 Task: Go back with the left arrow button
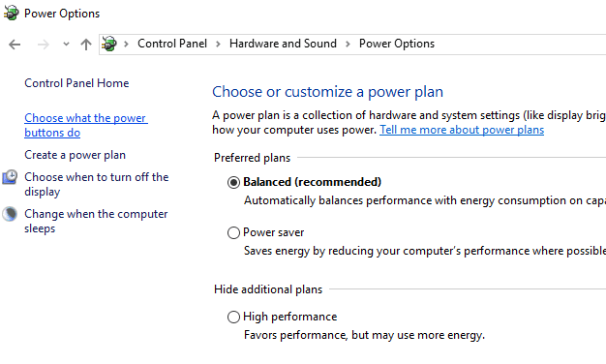pos(15,45)
